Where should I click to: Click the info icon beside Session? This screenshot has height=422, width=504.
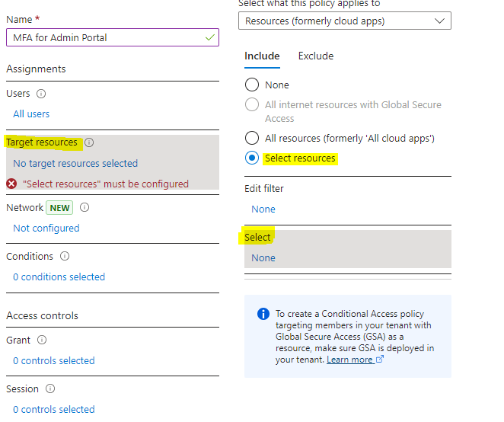[49, 389]
